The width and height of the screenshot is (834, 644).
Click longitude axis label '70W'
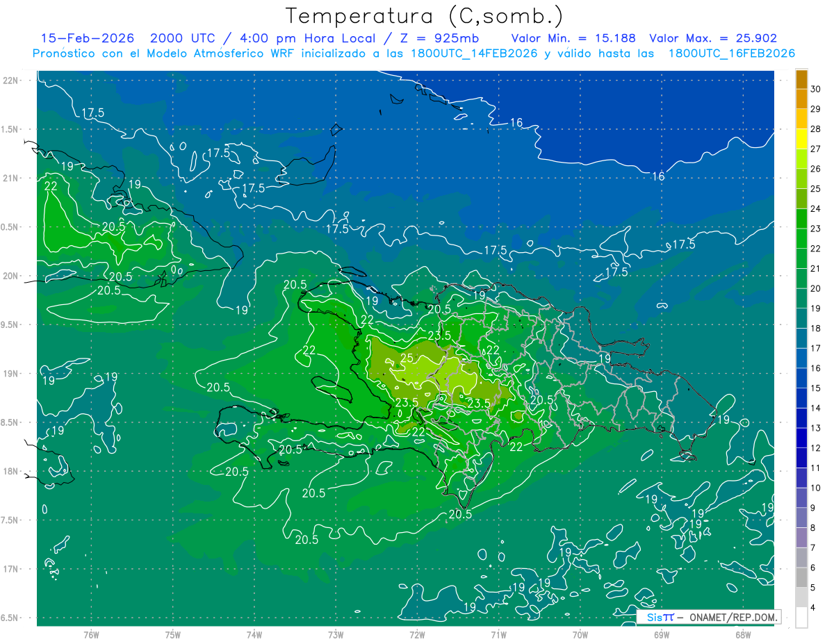[580, 634]
